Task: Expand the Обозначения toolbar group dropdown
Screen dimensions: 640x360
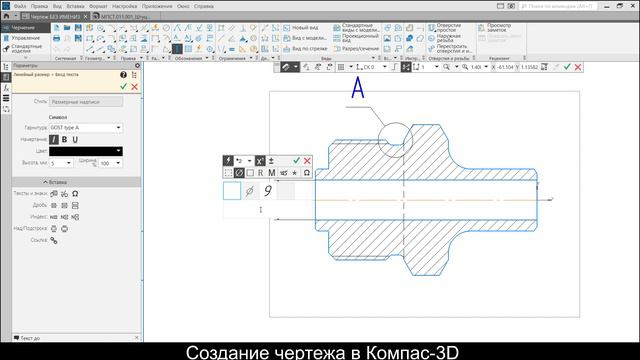Action: 207,58
